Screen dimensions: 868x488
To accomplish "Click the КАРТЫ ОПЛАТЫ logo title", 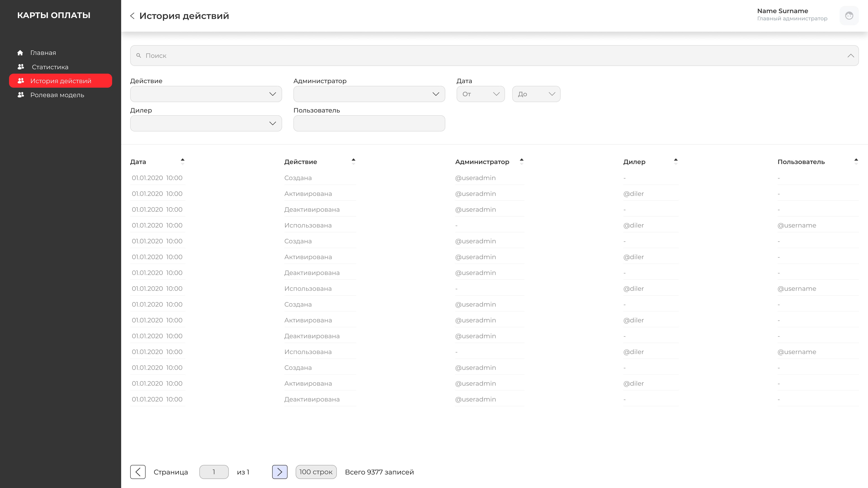I will pos(54,15).
